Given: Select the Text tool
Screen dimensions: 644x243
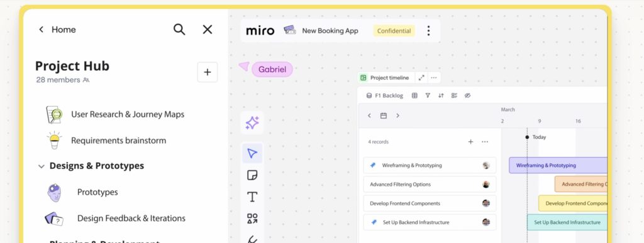Looking at the screenshot, I should (252, 197).
